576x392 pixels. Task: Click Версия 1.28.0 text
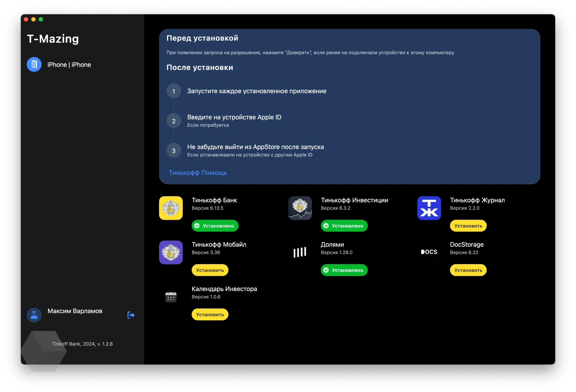(x=336, y=252)
